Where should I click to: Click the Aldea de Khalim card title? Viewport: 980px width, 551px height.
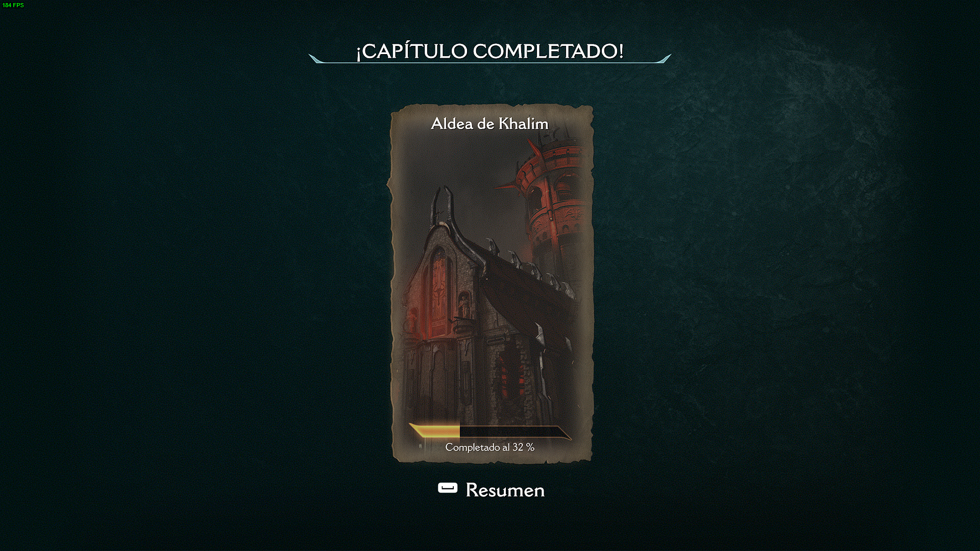click(489, 123)
